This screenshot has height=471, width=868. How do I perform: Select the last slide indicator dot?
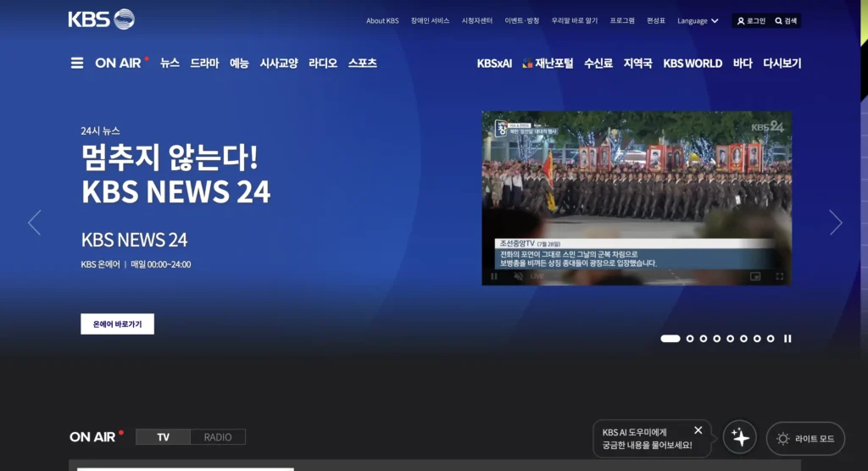[x=771, y=338]
